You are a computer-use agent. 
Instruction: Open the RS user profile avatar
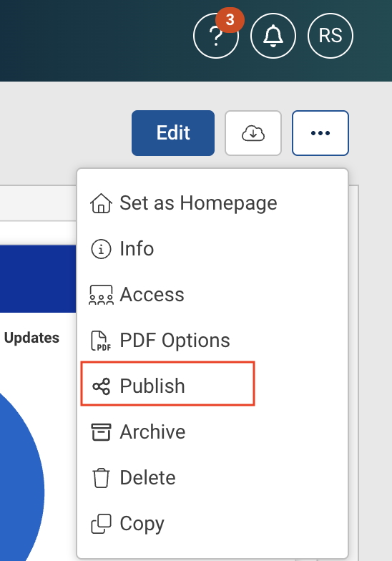click(330, 36)
